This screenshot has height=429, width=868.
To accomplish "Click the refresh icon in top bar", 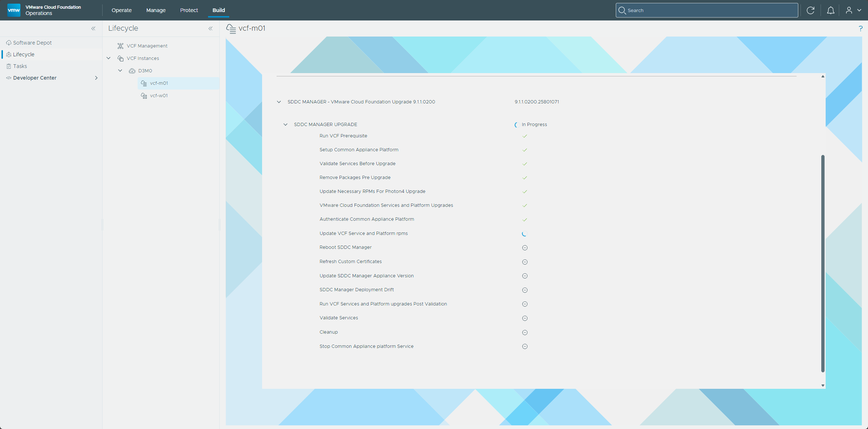I will (x=810, y=10).
